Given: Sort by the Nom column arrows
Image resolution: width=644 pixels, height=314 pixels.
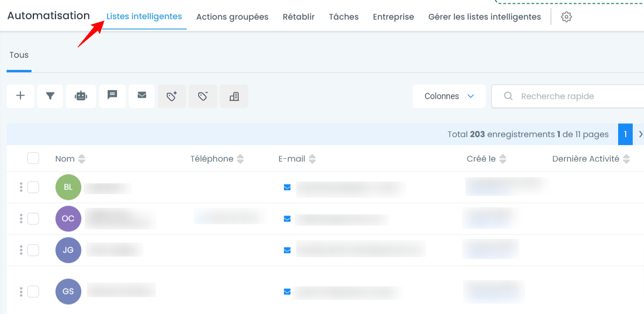Looking at the screenshot, I should [82, 159].
